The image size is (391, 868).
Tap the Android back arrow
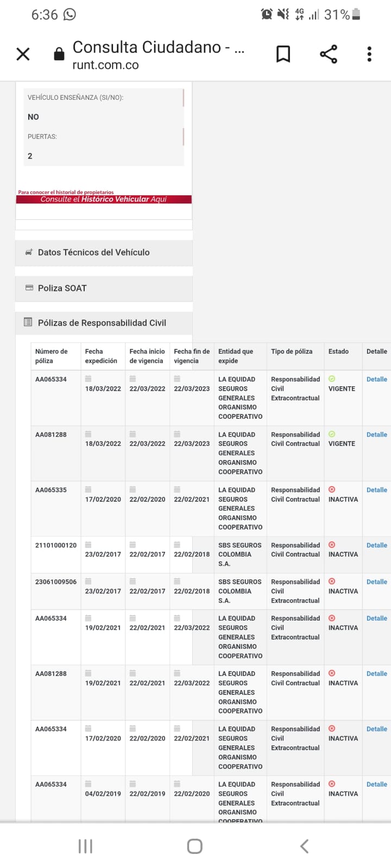(x=305, y=846)
